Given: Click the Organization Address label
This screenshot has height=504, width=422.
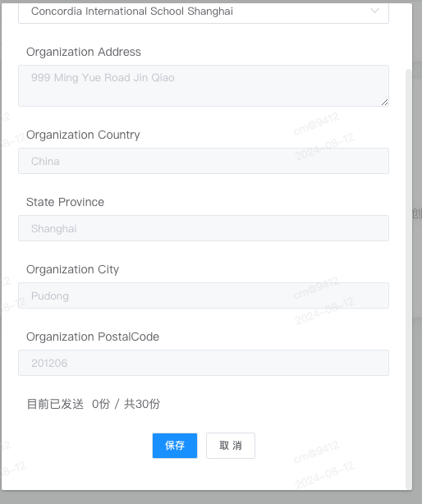Looking at the screenshot, I should 84,52.
